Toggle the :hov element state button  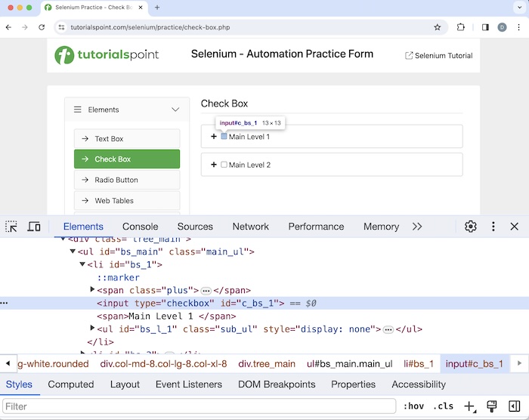coord(413,406)
